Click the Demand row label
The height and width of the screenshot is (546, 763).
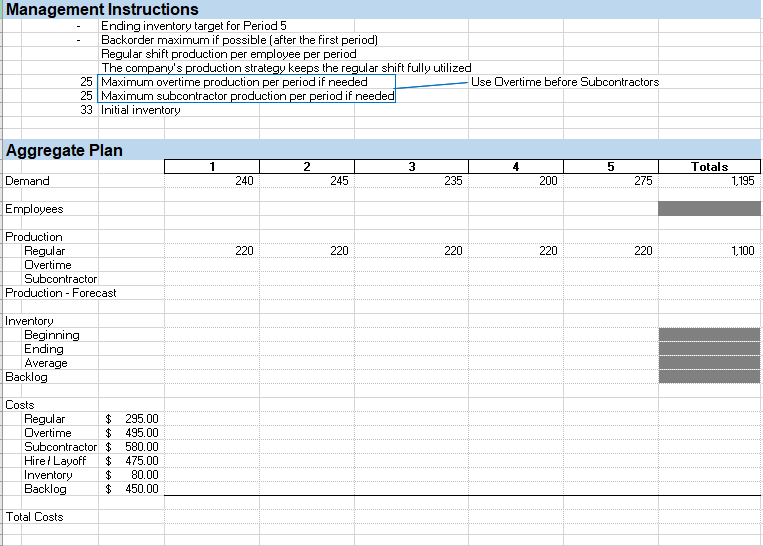27,181
